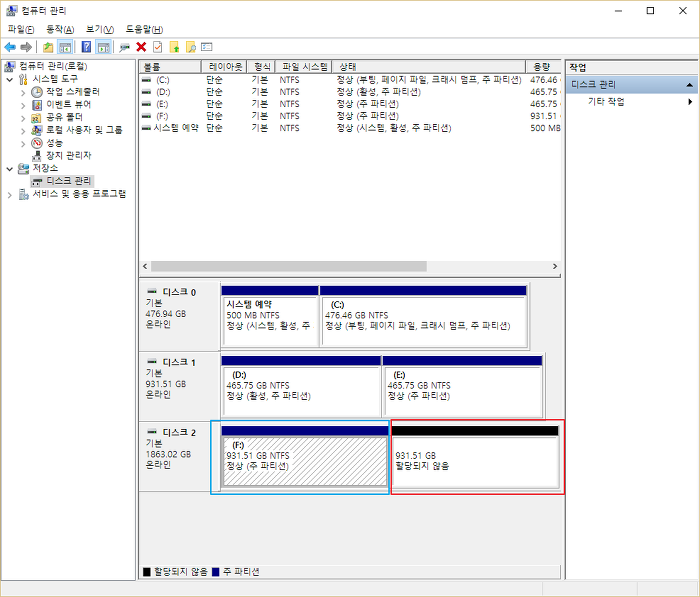Image resolution: width=700 pixels, height=597 pixels.
Task: Open the 파일(F) menu
Action: pos(21,29)
